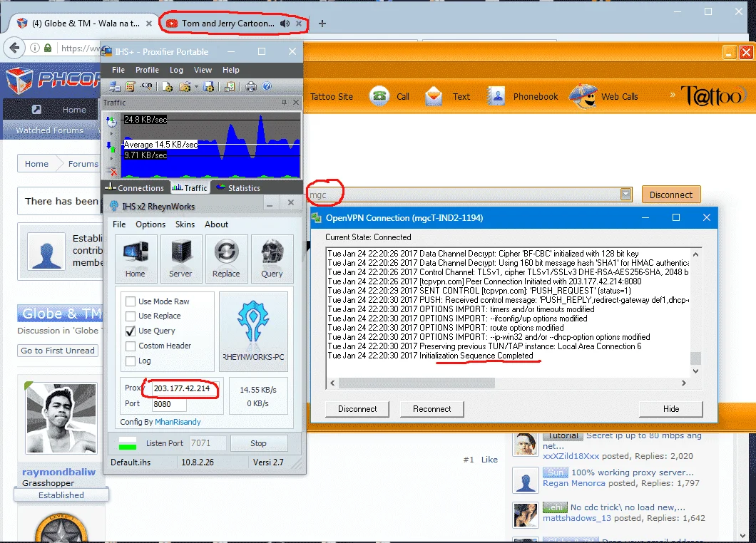Screen dimensions: 756x543
Task: Click the traffic time-scale clock icon
Action: tap(111, 121)
